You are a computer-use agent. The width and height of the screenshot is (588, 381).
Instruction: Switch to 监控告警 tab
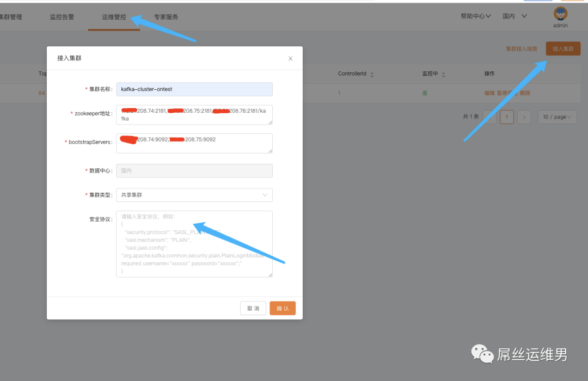coord(62,17)
